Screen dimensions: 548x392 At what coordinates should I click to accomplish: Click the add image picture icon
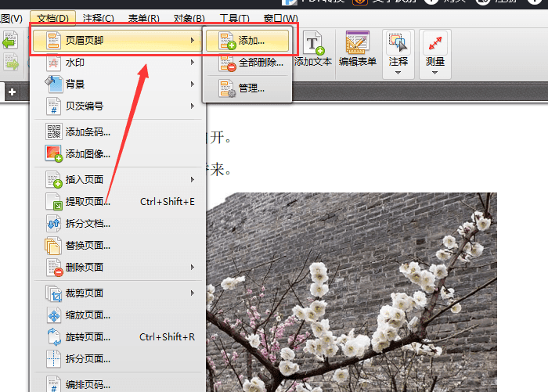click(53, 153)
